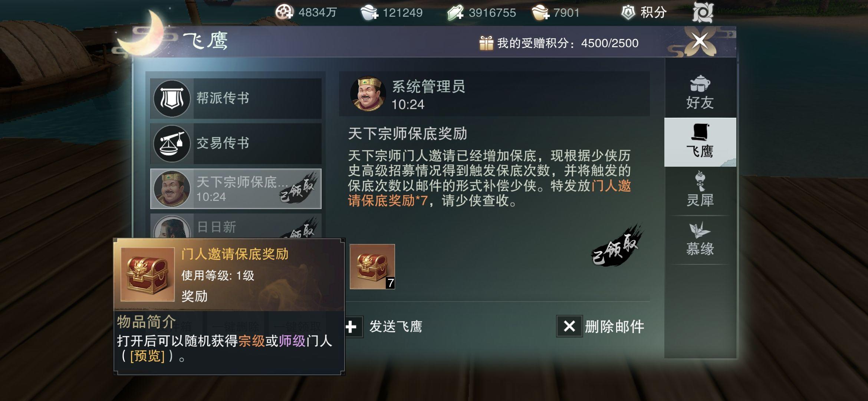The width and height of the screenshot is (868, 401).
Task: Close the 飞鹰 mail window
Action: (x=700, y=40)
